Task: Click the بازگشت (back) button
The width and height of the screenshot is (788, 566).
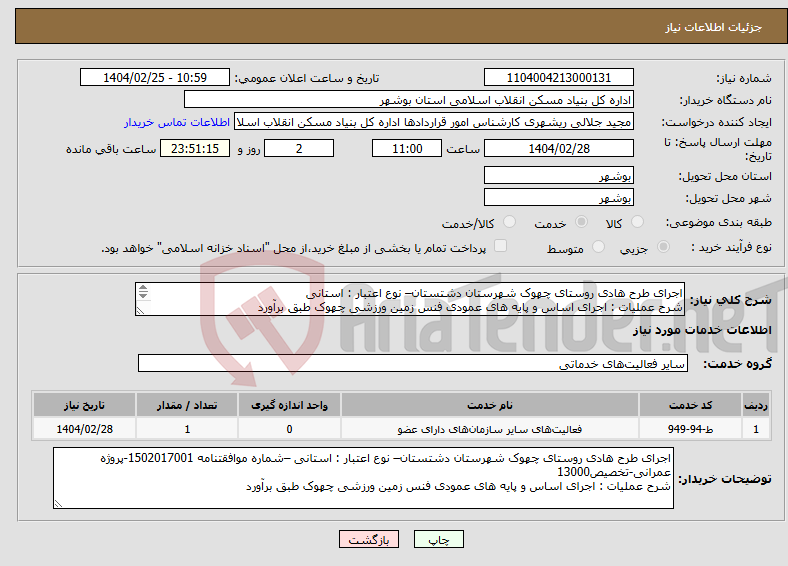Action: click(x=369, y=539)
